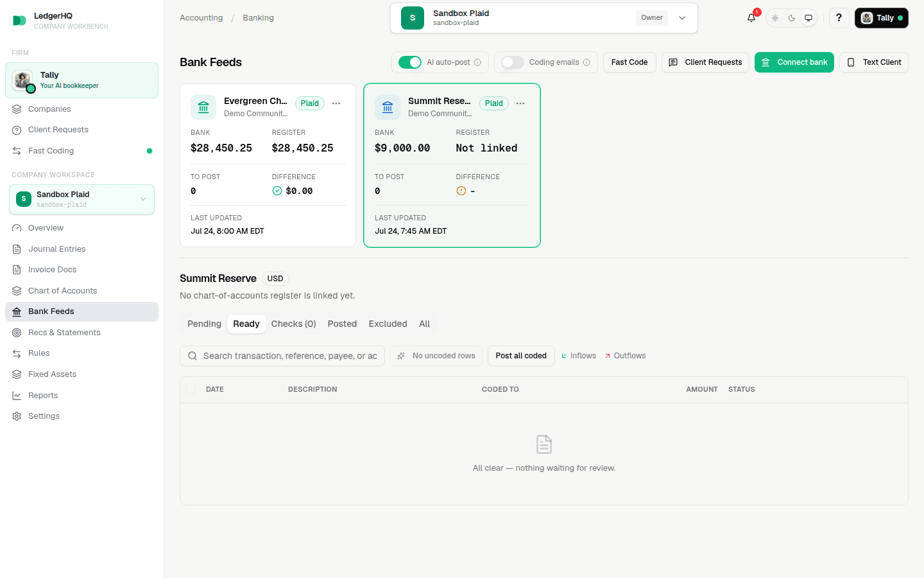Sort by DATE column header
Image resolution: width=924 pixels, height=578 pixels.
(x=215, y=389)
